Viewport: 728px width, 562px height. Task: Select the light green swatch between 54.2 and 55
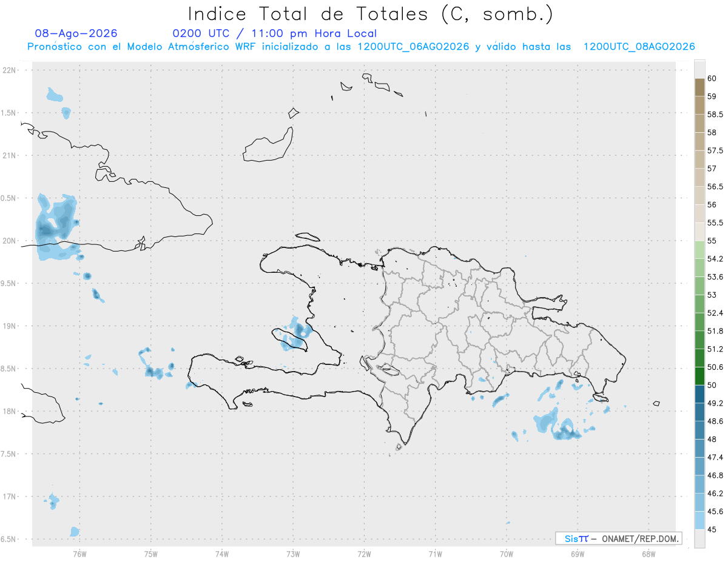pos(699,250)
